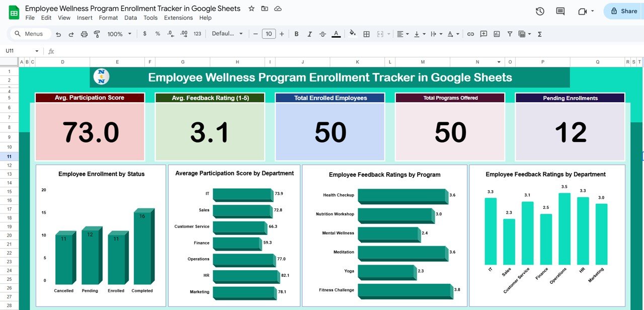Open the 100% zoom dropdown
This screenshot has width=644, height=310.
119,34
